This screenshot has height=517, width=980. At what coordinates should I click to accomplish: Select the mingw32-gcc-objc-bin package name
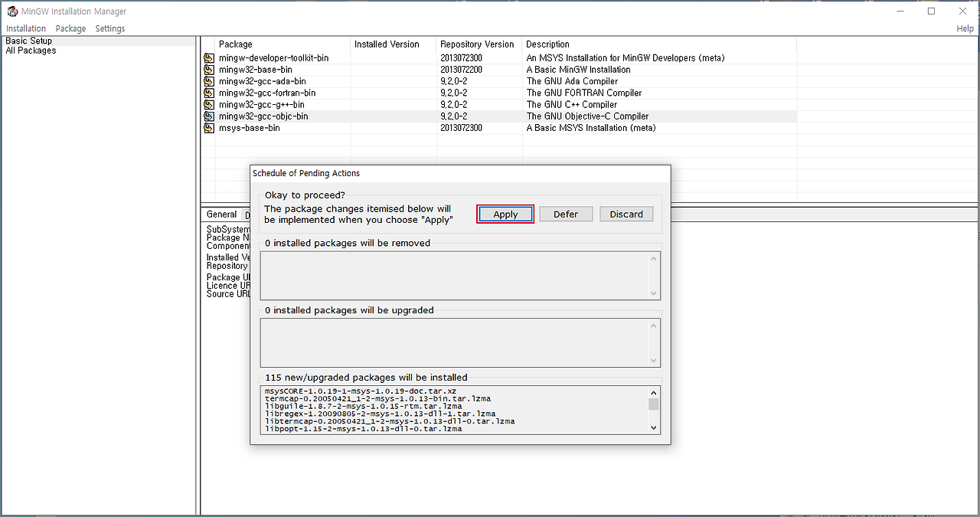coord(263,116)
